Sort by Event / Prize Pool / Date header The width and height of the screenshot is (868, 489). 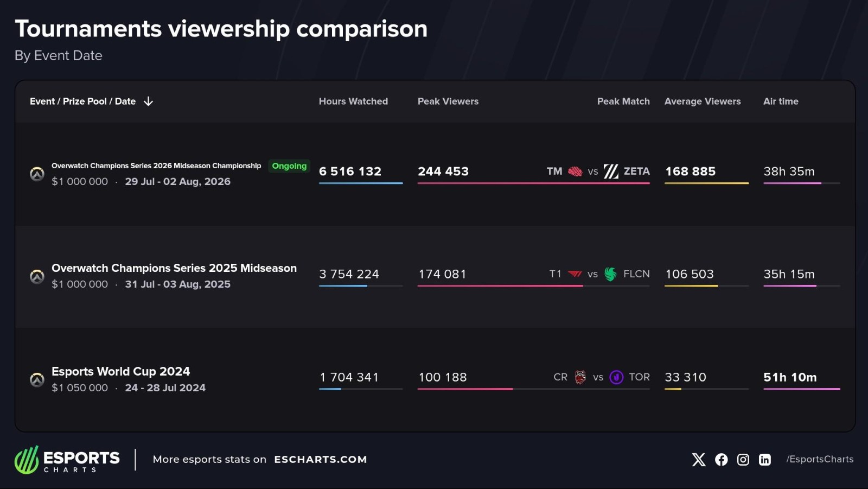[x=83, y=101]
